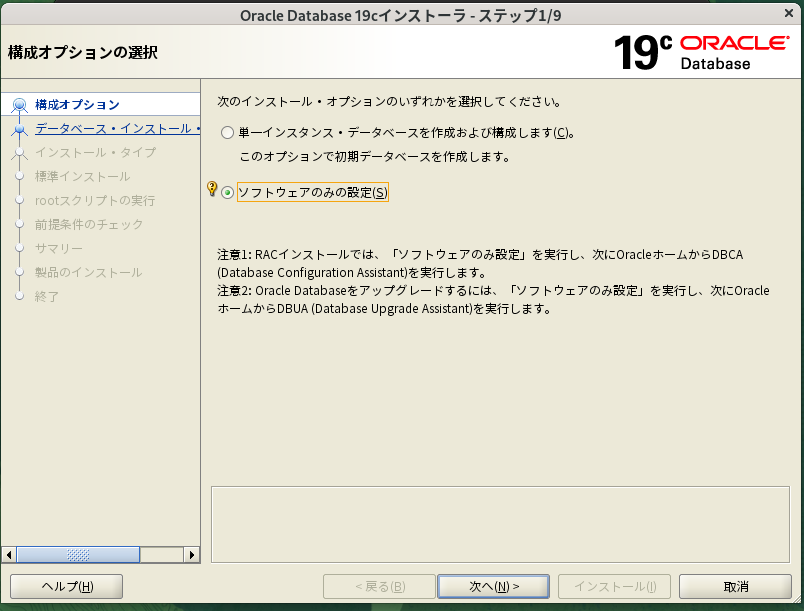Click the 終了 step text

[47, 297]
